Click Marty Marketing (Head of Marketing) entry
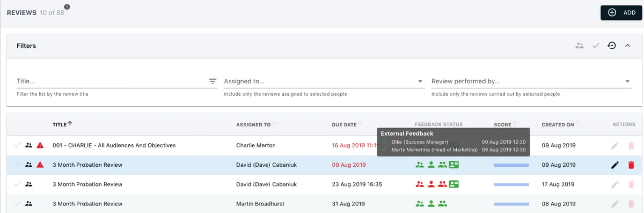The height and width of the screenshot is (213, 644). coord(435,150)
